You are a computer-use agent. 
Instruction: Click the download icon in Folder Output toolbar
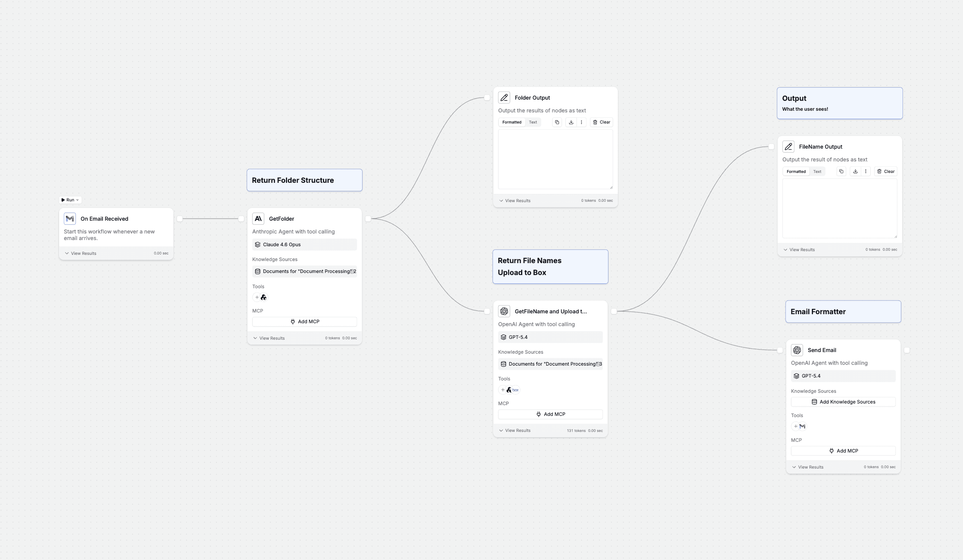pyautogui.click(x=571, y=122)
